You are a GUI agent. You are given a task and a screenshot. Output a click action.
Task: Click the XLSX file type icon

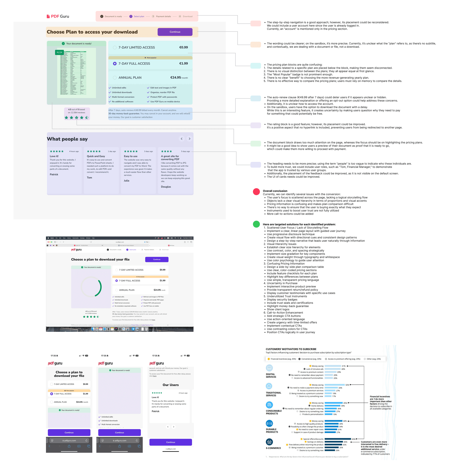click(59, 52)
